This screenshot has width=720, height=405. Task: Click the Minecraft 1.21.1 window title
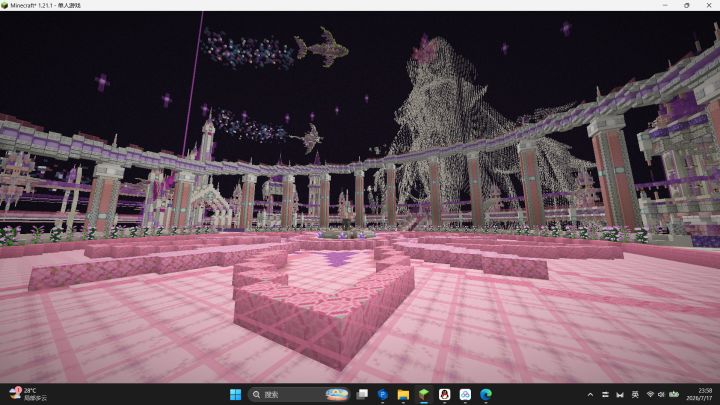click(45, 6)
